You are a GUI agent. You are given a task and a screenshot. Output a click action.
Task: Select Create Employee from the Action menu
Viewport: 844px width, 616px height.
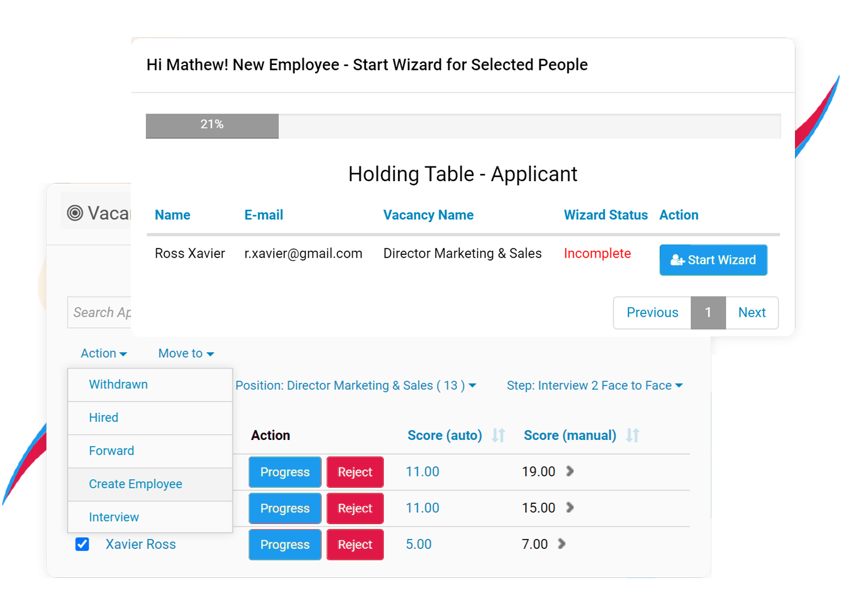(135, 484)
